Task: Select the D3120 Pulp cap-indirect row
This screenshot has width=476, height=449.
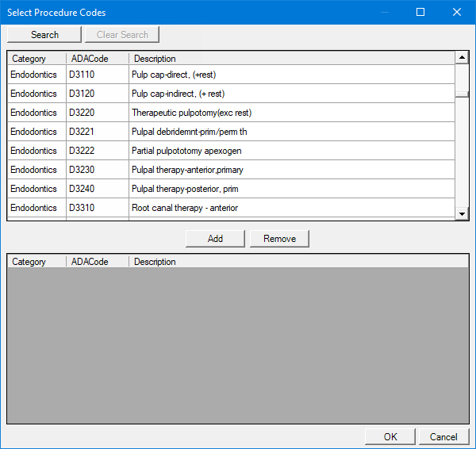Action: click(x=231, y=94)
